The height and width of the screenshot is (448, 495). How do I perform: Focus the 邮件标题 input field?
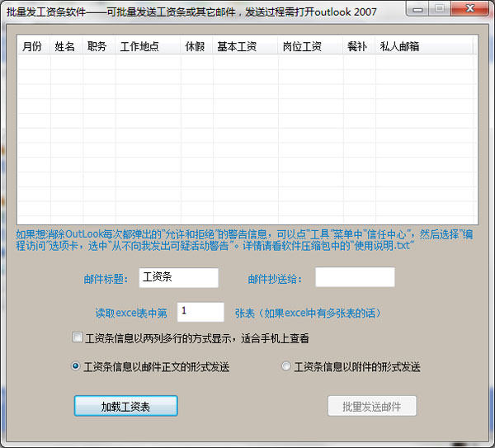(x=179, y=278)
